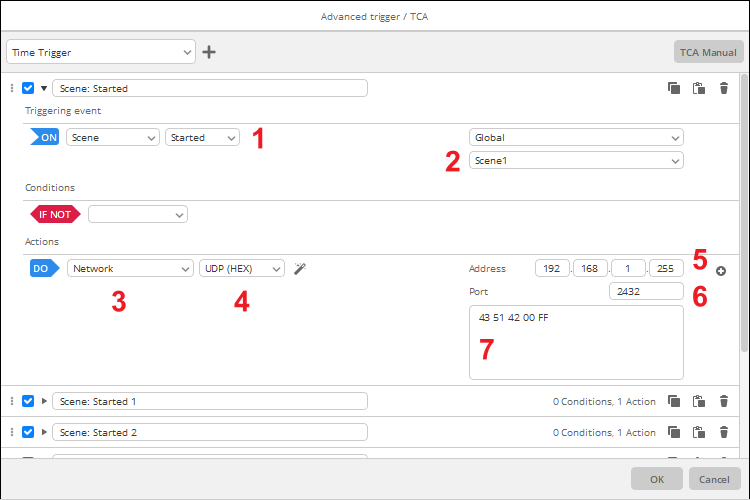Open the Scene event source dropdown
The height and width of the screenshot is (500, 750).
113,137
